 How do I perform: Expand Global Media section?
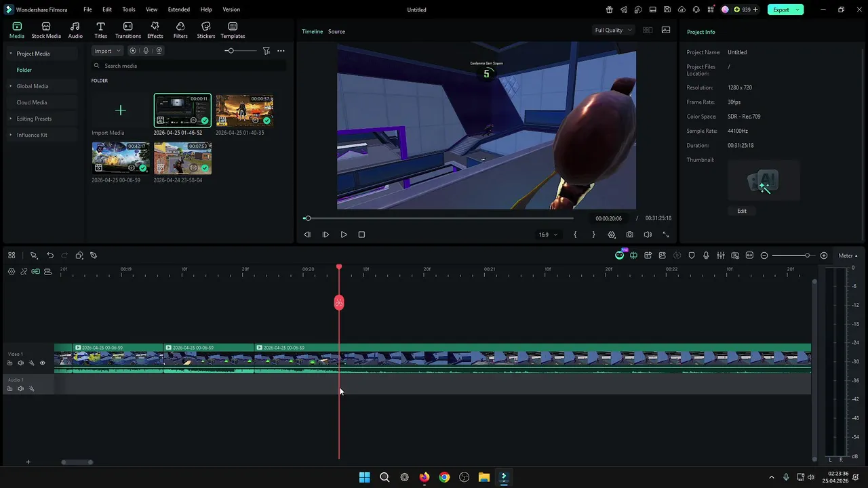tap(10, 86)
